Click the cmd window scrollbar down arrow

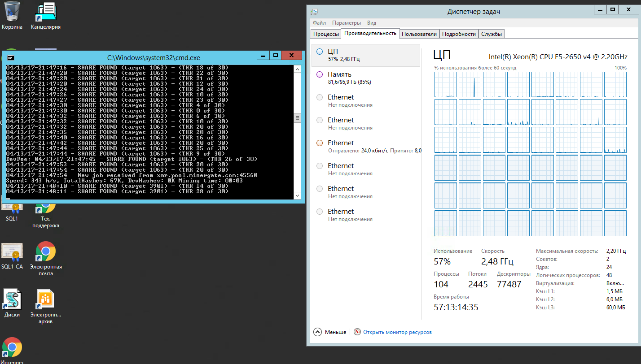(x=297, y=196)
